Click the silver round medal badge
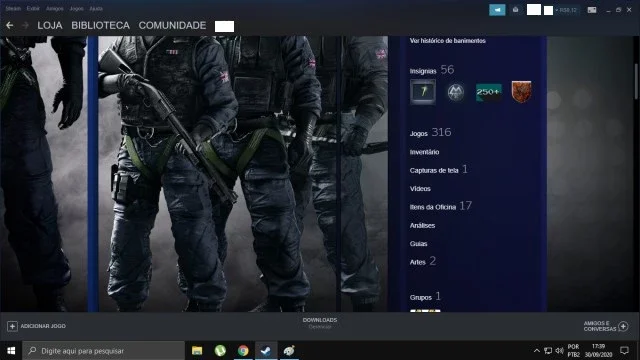The height and width of the screenshot is (360, 640). [x=456, y=92]
